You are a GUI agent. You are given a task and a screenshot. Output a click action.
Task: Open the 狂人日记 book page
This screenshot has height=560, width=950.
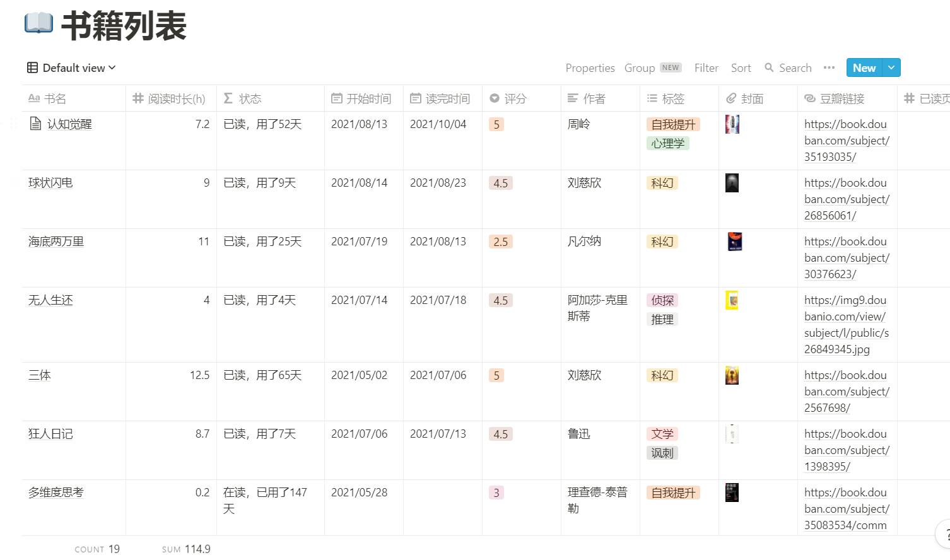point(50,434)
